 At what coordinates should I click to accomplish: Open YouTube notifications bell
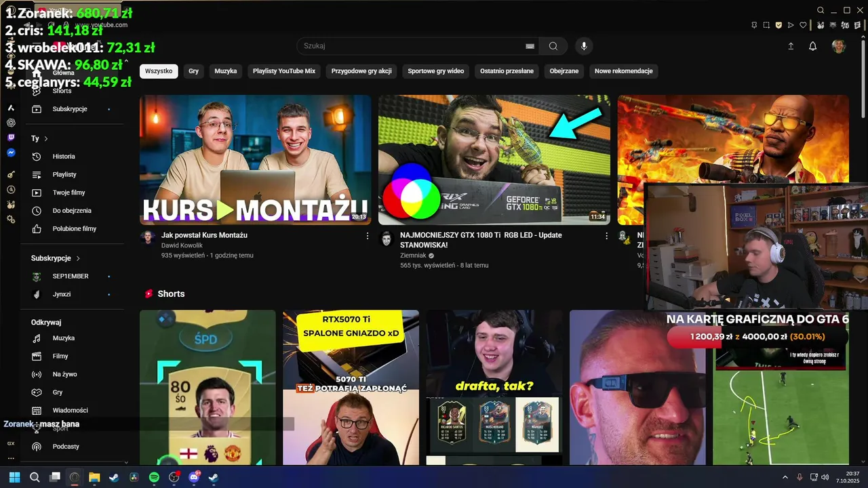tap(812, 46)
